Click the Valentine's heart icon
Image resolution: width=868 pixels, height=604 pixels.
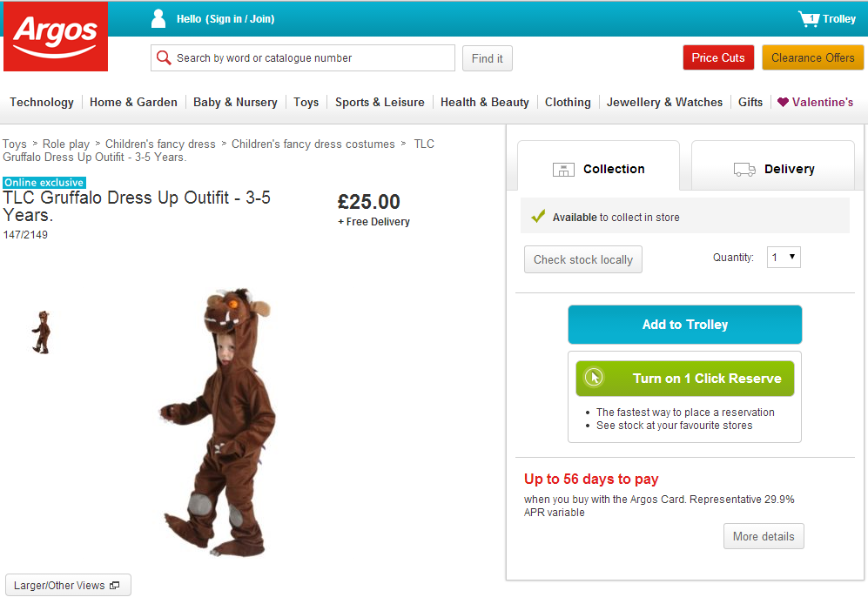(x=783, y=103)
